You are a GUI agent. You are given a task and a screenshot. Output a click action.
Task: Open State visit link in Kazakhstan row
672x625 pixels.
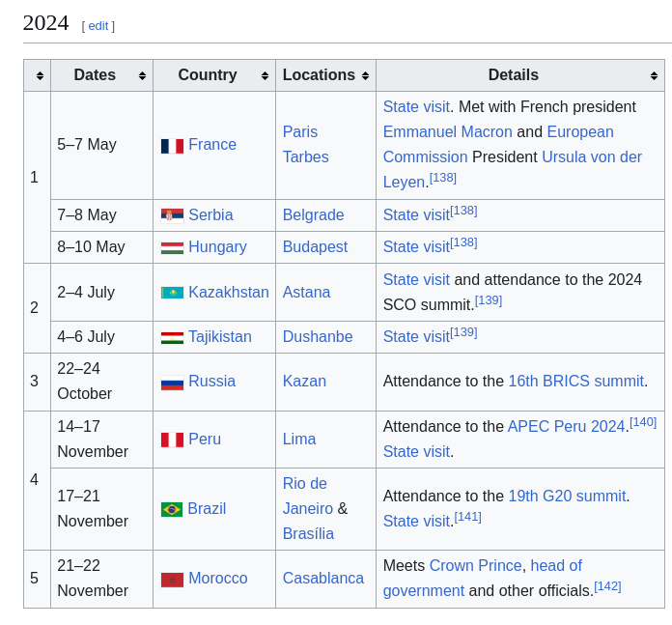point(416,279)
